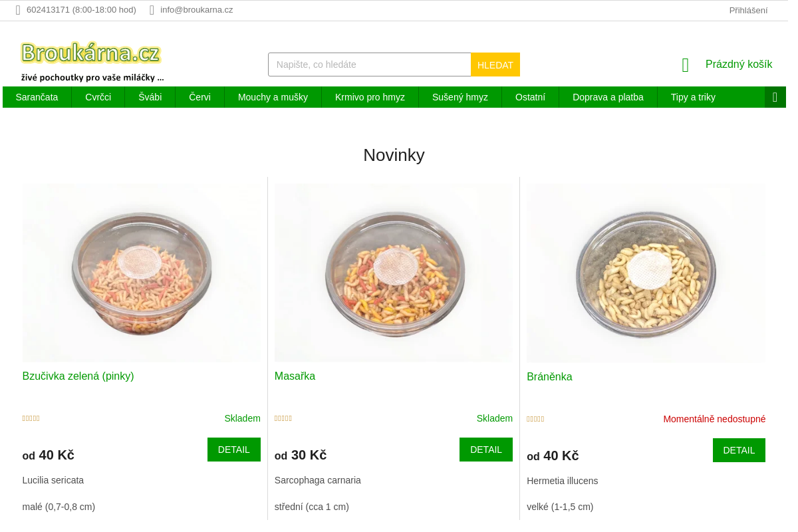View DETAIL of Bráněnka product
The image size is (798, 532).
[x=739, y=450]
